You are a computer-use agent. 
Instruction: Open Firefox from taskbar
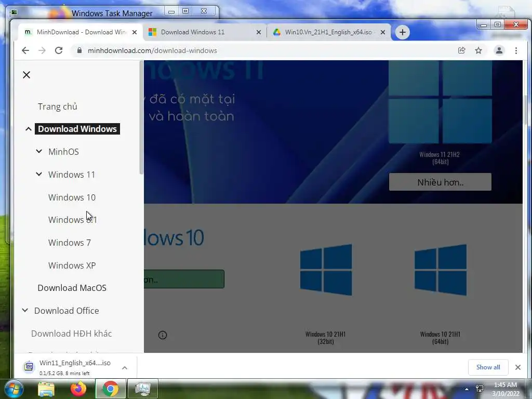pos(78,389)
